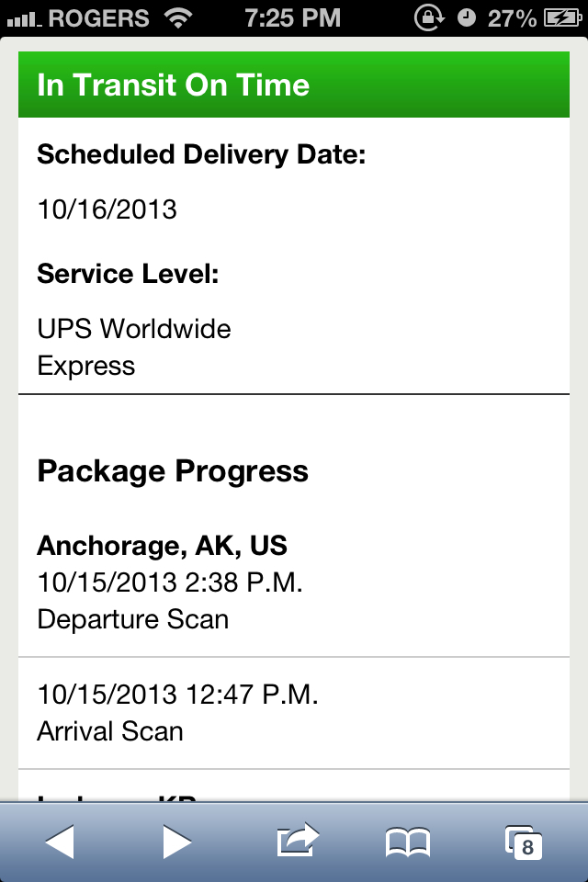Tap the alarm clock status icon
Screen dimensions: 588x882
coord(467,17)
